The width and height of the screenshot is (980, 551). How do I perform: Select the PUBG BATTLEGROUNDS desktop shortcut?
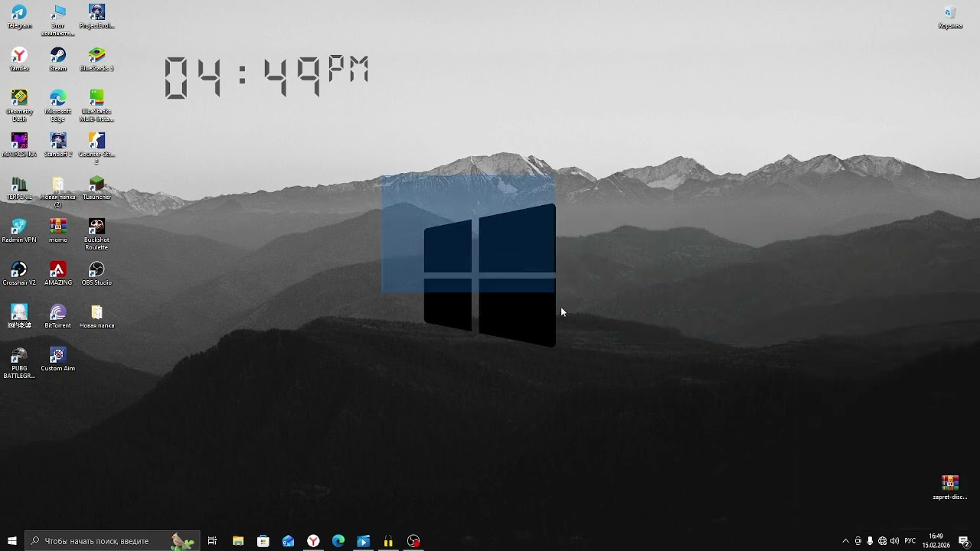click(19, 364)
